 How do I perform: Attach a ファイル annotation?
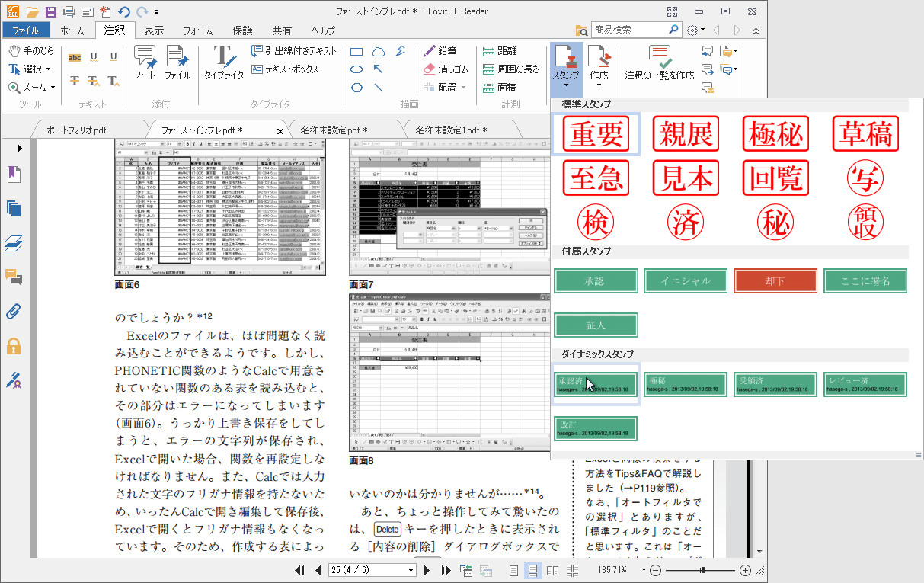(x=177, y=63)
